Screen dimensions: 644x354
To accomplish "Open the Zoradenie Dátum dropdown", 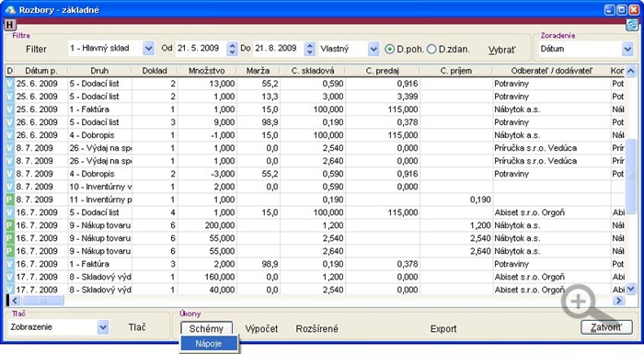I will [627, 50].
